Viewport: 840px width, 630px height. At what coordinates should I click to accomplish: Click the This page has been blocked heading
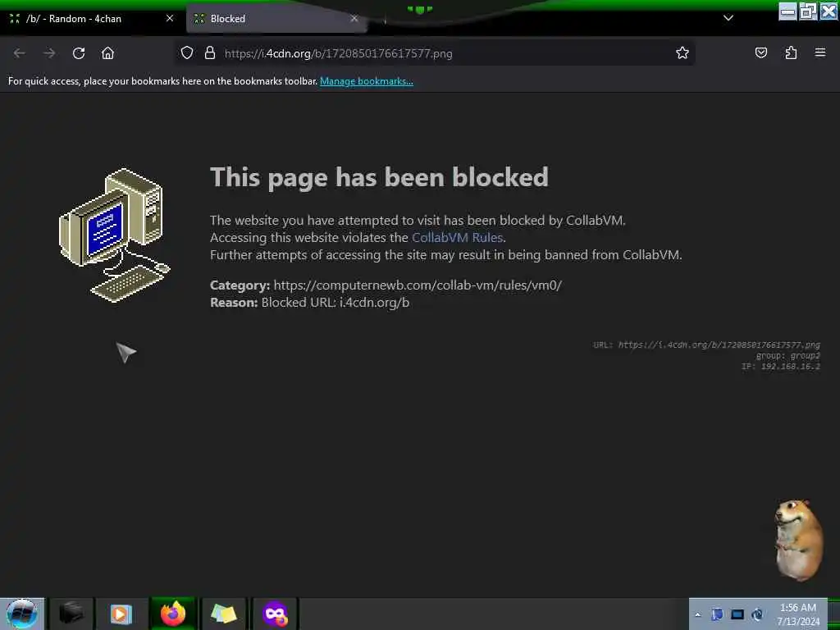pos(379,177)
